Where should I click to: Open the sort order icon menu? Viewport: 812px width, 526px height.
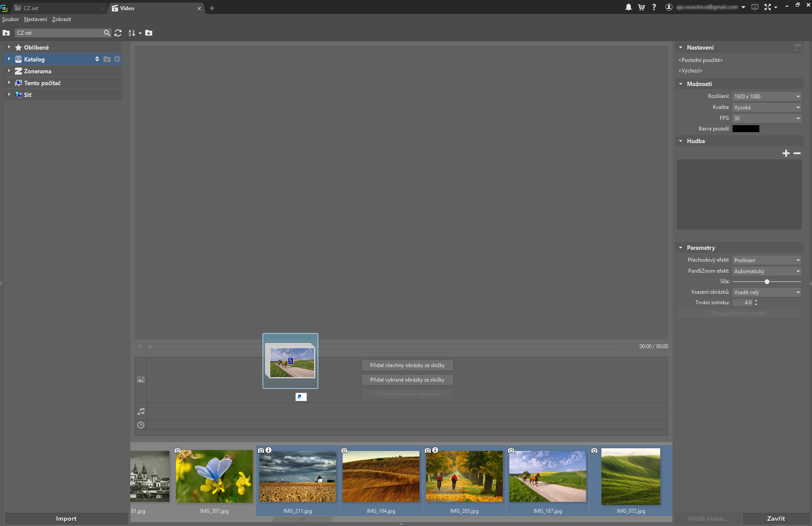pos(134,33)
